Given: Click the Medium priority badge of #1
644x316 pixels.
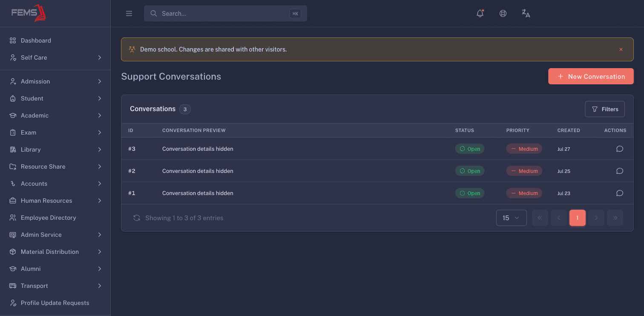Looking at the screenshot, I should point(524,193).
